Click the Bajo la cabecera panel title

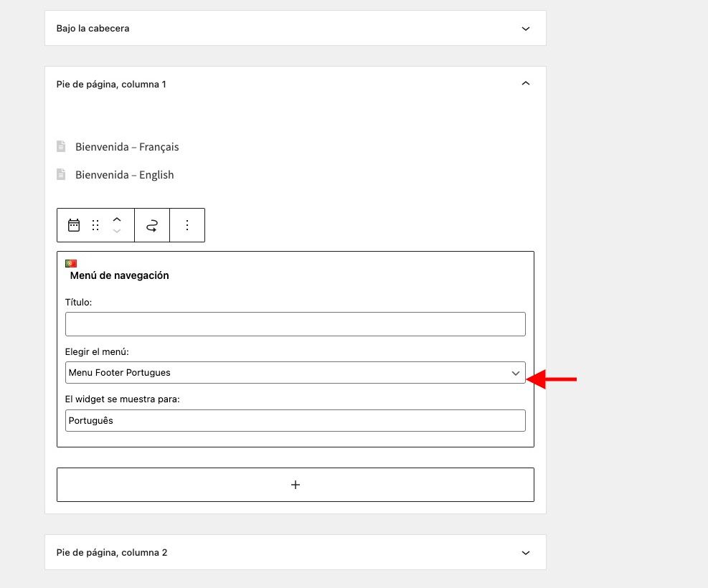click(93, 29)
